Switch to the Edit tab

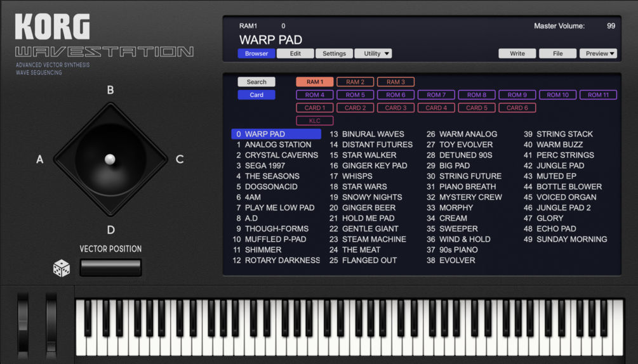[x=295, y=53]
